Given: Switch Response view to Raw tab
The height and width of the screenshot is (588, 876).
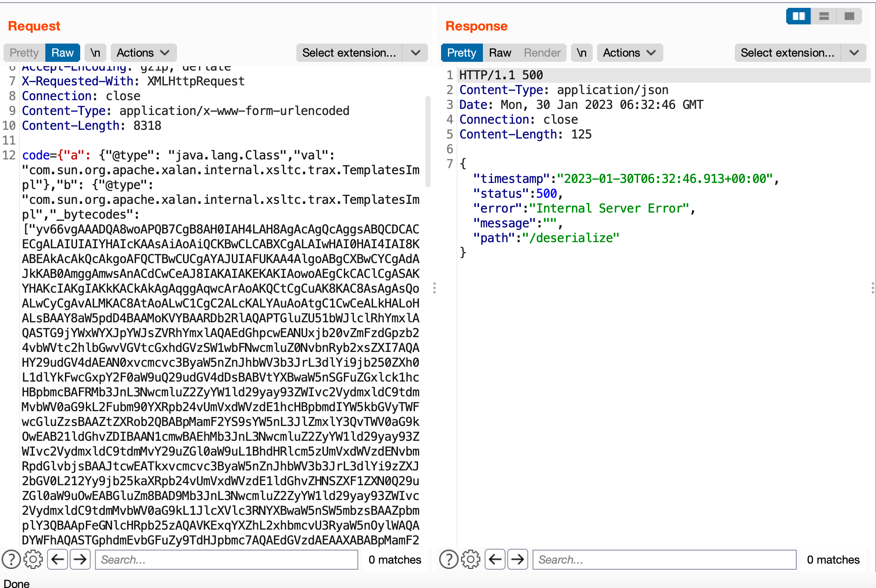Looking at the screenshot, I should pos(500,53).
